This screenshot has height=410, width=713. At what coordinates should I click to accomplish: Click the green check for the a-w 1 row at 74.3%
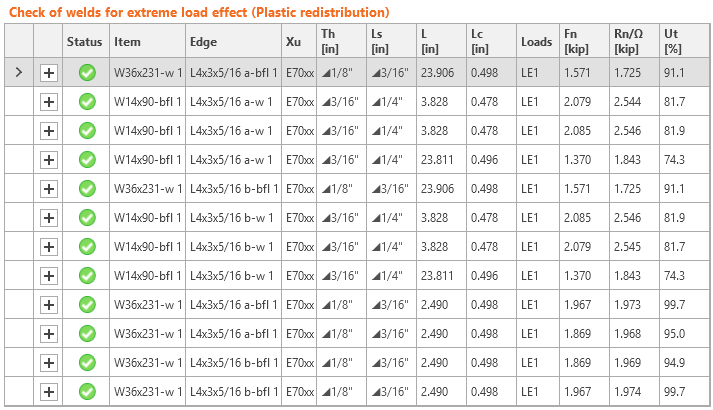point(87,159)
